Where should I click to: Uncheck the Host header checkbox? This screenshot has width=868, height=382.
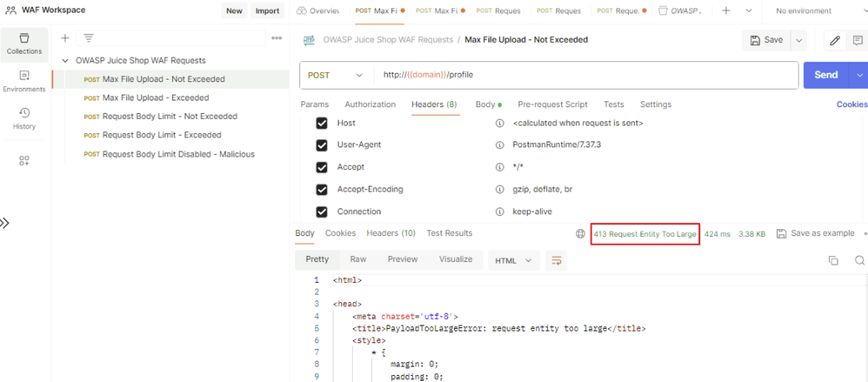pos(322,123)
